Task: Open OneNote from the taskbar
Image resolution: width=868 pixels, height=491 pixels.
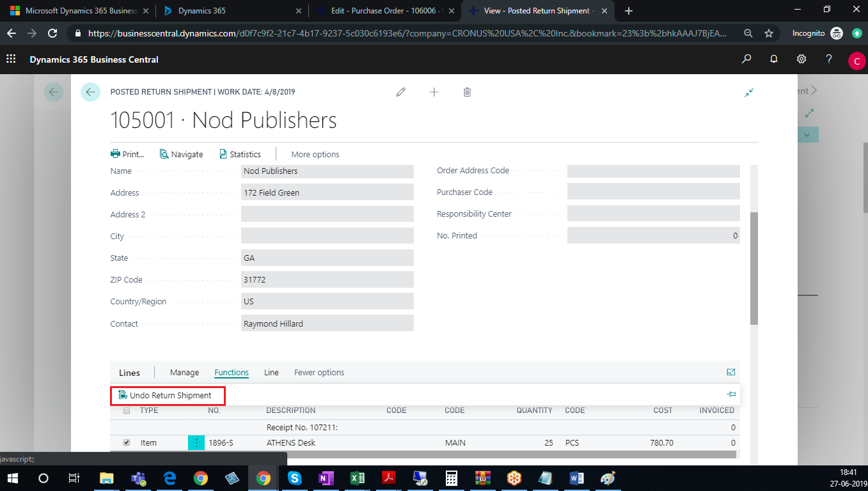Action: (326, 478)
